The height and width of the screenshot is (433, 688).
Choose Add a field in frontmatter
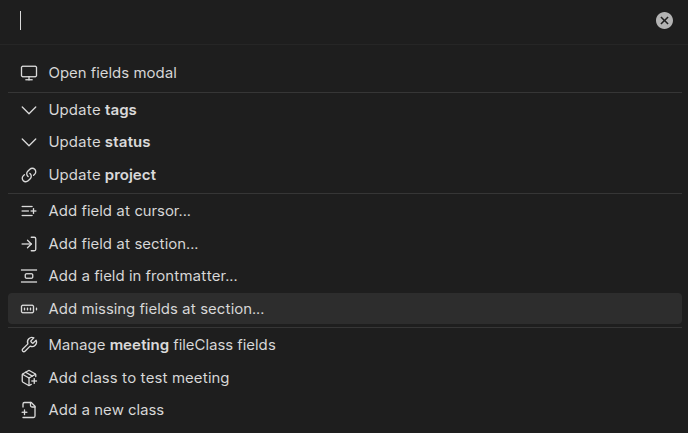[143, 276]
